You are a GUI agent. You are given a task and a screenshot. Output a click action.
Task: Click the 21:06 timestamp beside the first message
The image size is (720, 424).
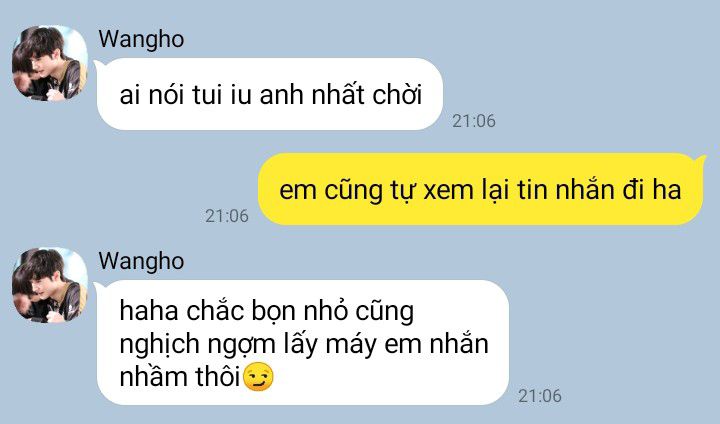coord(474,121)
